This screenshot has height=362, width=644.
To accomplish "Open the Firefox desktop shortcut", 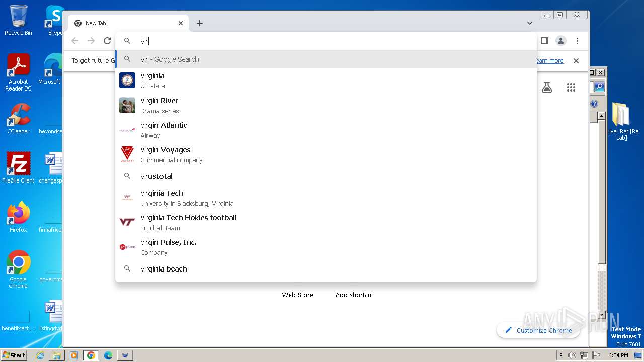I will 18,217.
